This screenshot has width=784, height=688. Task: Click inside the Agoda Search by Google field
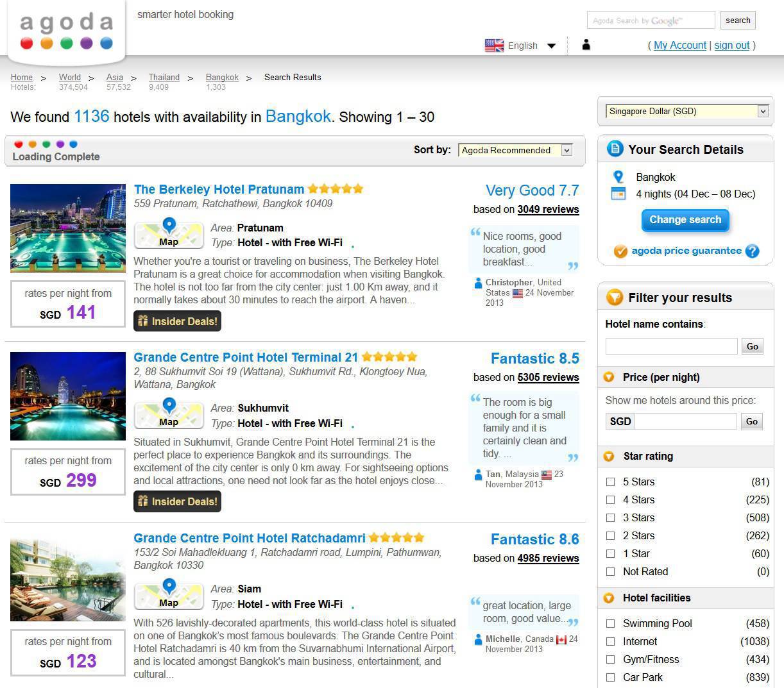tap(651, 20)
